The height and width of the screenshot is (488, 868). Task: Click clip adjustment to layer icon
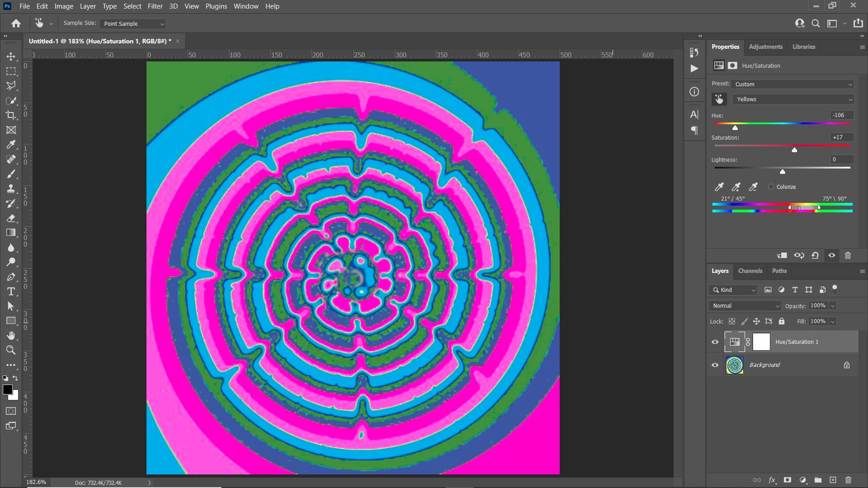click(782, 255)
